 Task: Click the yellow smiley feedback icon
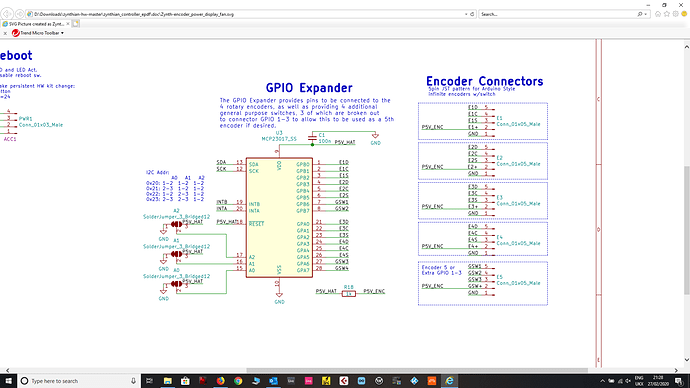pos(684,14)
